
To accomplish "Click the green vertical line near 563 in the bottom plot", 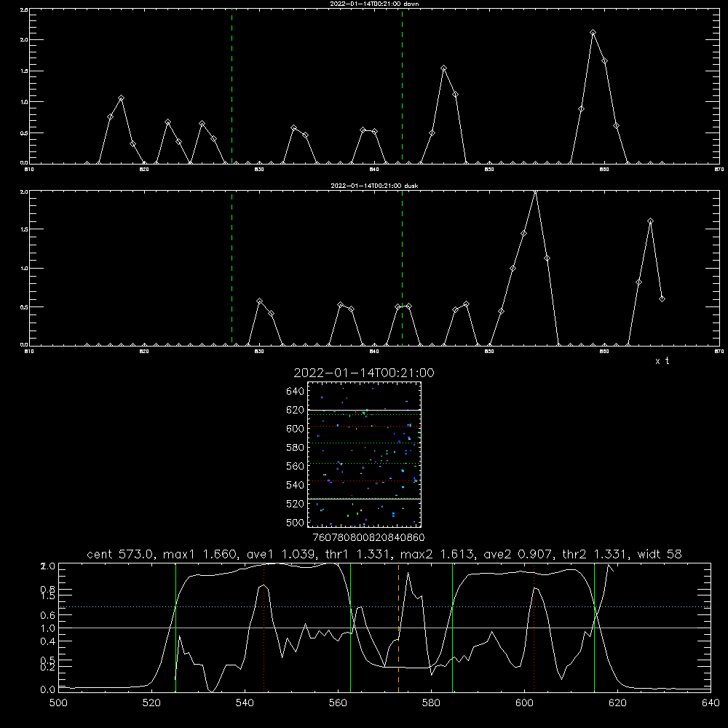I will coord(351,628).
